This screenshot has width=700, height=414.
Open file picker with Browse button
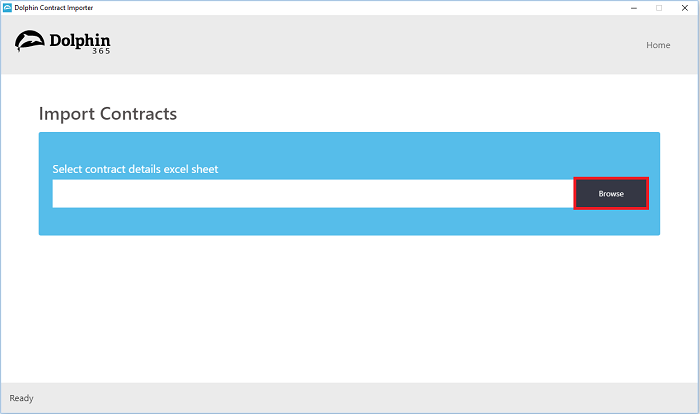611,193
